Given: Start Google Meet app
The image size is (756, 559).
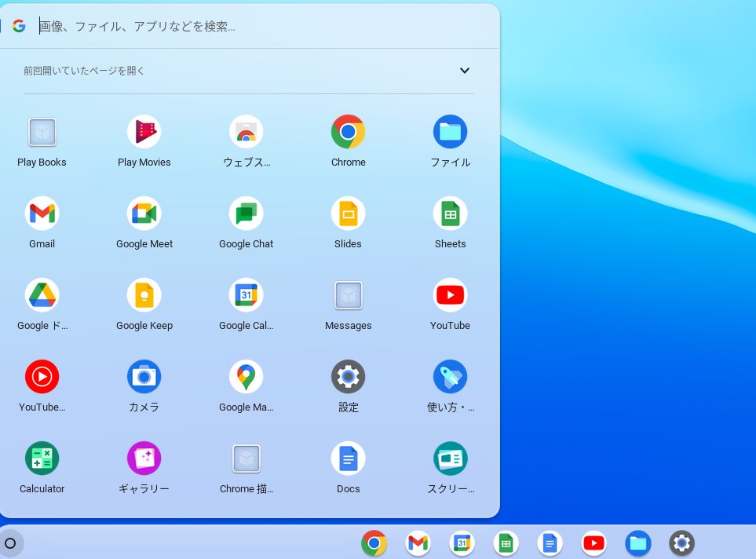Looking at the screenshot, I should coord(144,214).
